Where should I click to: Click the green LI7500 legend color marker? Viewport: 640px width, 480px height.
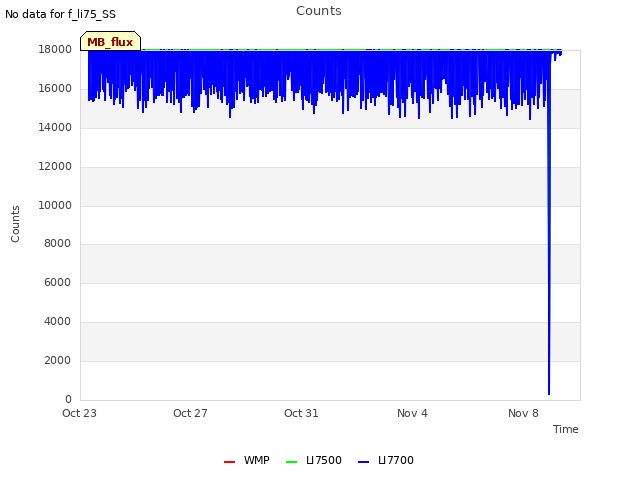291,462
